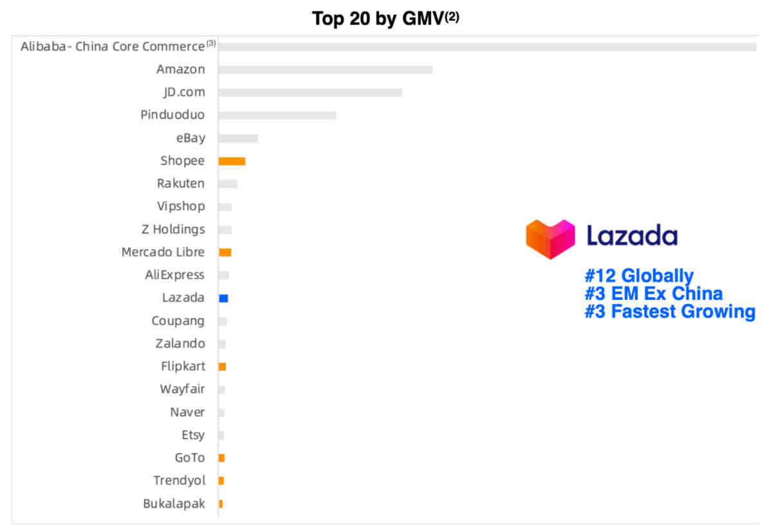The image size is (783, 532).
Task: Click the #3 Fastest Growing text
Action: (x=670, y=311)
